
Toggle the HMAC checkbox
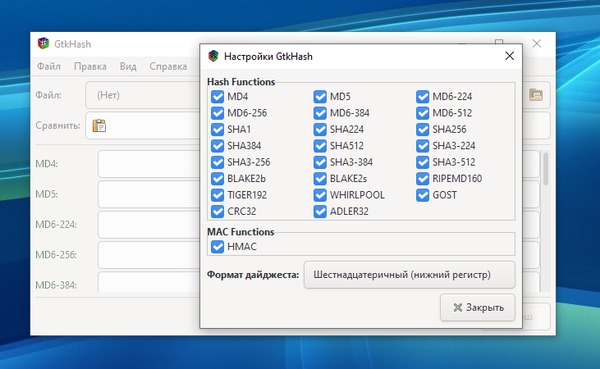coord(217,247)
